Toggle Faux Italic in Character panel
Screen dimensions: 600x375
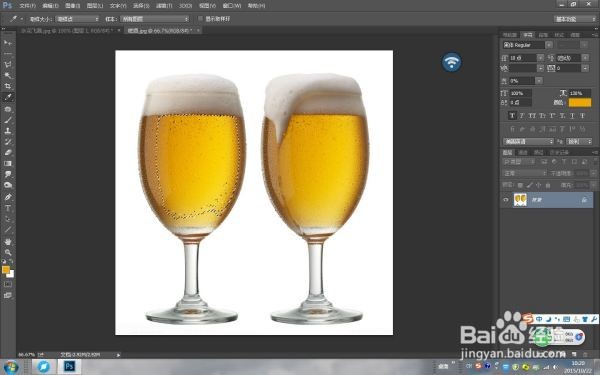pyautogui.click(x=522, y=116)
